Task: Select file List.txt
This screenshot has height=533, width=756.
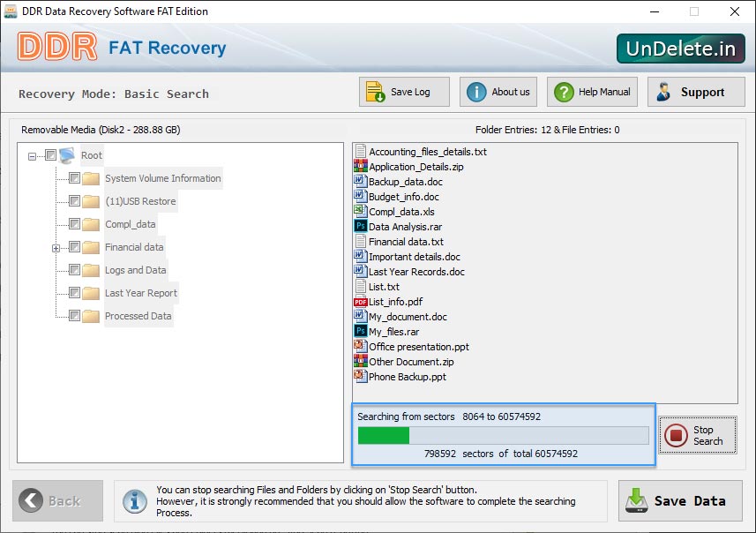Action: (x=384, y=287)
